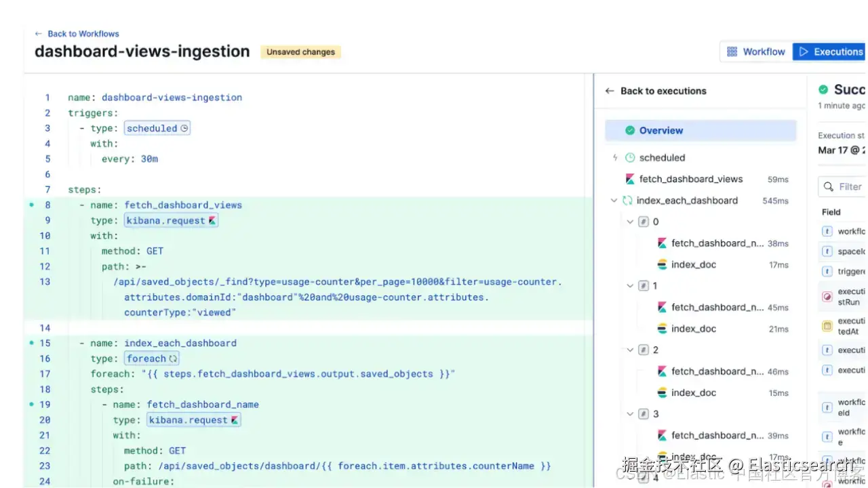868x488 pixels.
Task: Click the lightning trigger icon next to scheduled
Action: point(615,157)
